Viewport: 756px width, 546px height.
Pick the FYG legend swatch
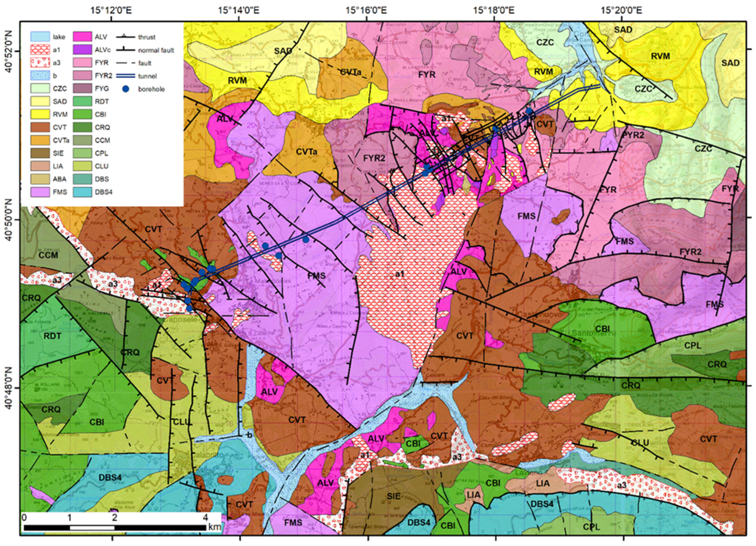[x=83, y=89]
